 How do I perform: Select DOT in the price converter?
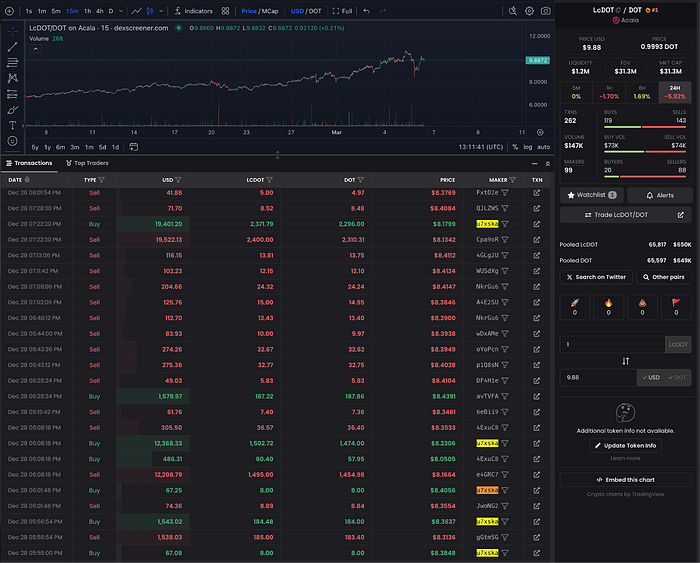point(677,378)
